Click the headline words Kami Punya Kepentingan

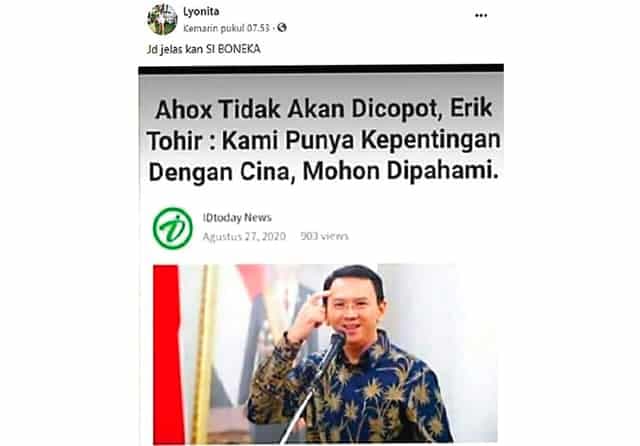[x=361, y=140]
